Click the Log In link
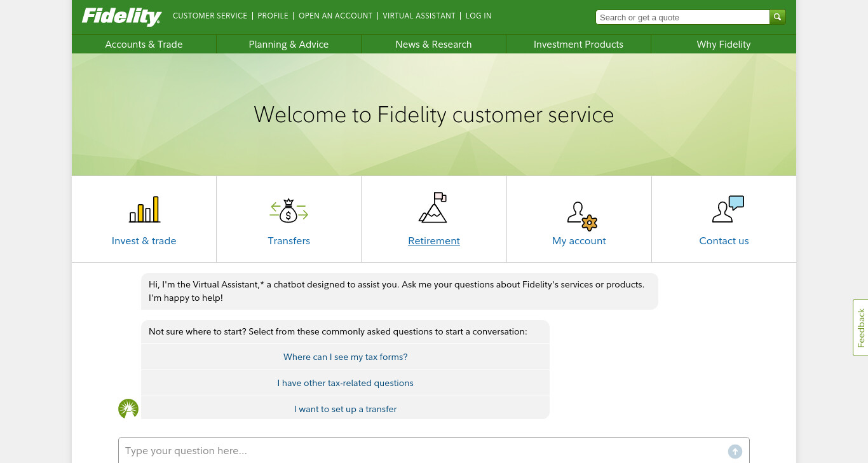Screen dimensions: 868x463 478,16
